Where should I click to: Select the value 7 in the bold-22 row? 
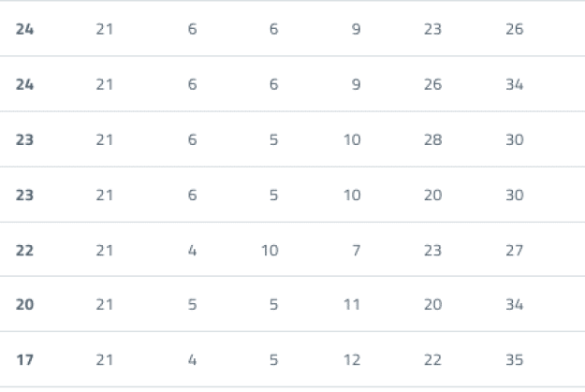pyautogui.click(x=356, y=251)
